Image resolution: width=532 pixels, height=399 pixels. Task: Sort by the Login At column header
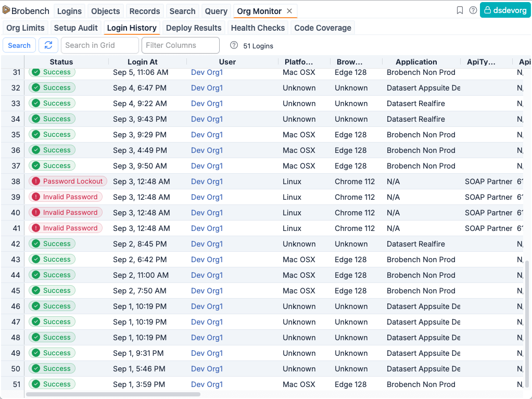pos(142,62)
